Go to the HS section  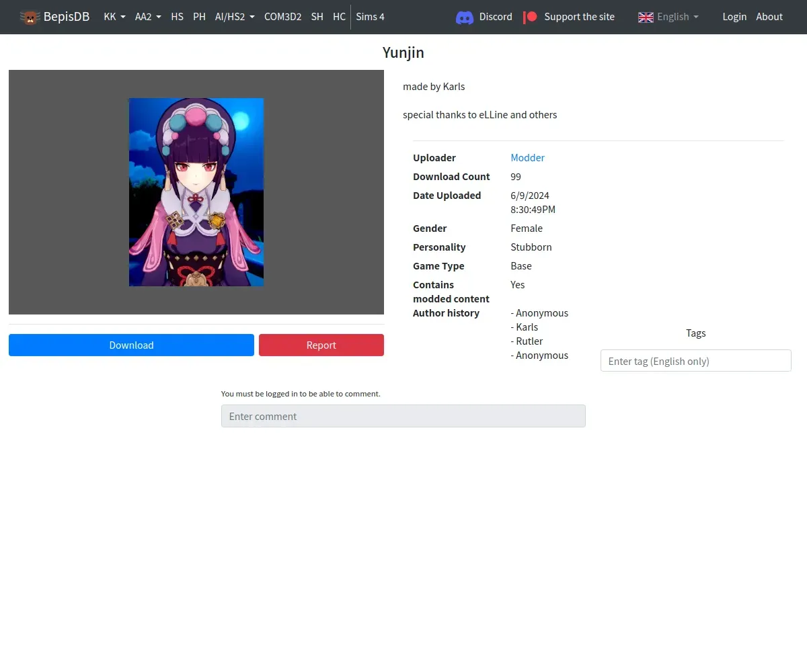177,17
